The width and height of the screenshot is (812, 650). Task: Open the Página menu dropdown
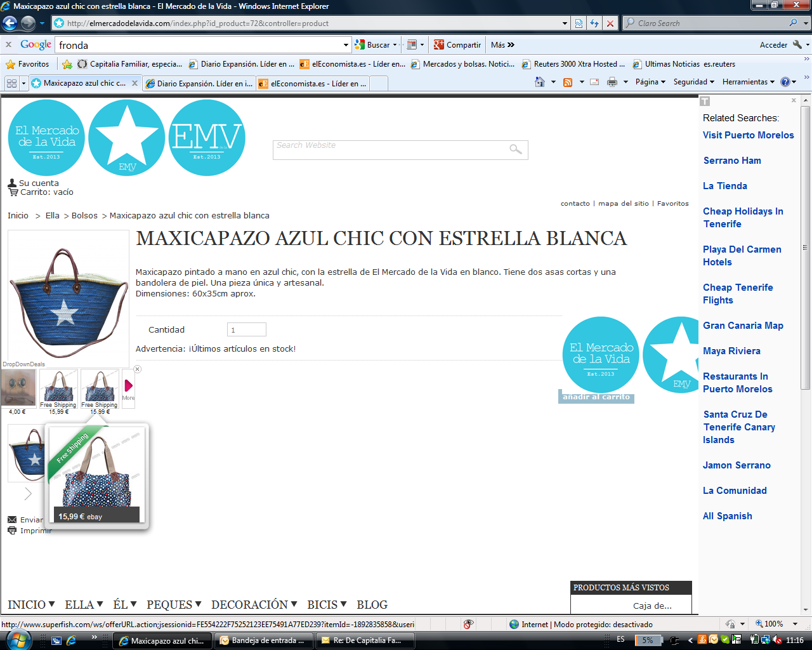(650, 82)
